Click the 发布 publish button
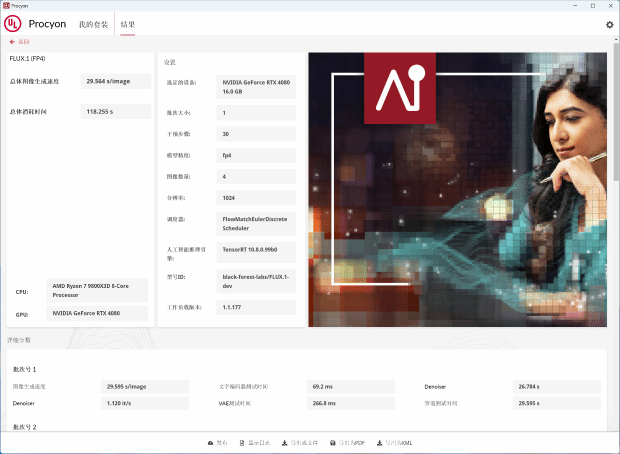Image resolution: width=620 pixels, height=454 pixels. pos(217,443)
